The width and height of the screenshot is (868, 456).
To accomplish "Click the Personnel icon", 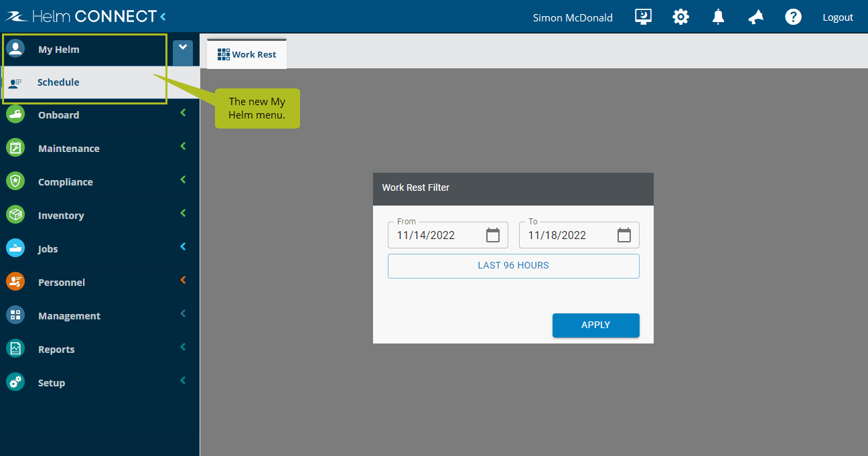I will (x=15, y=282).
